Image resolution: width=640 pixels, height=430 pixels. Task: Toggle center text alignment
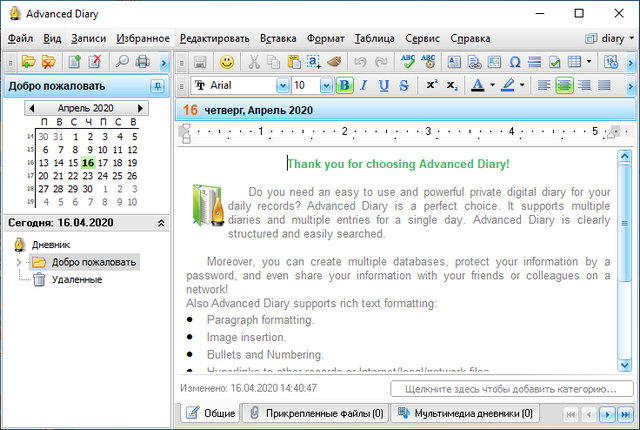click(x=564, y=86)
